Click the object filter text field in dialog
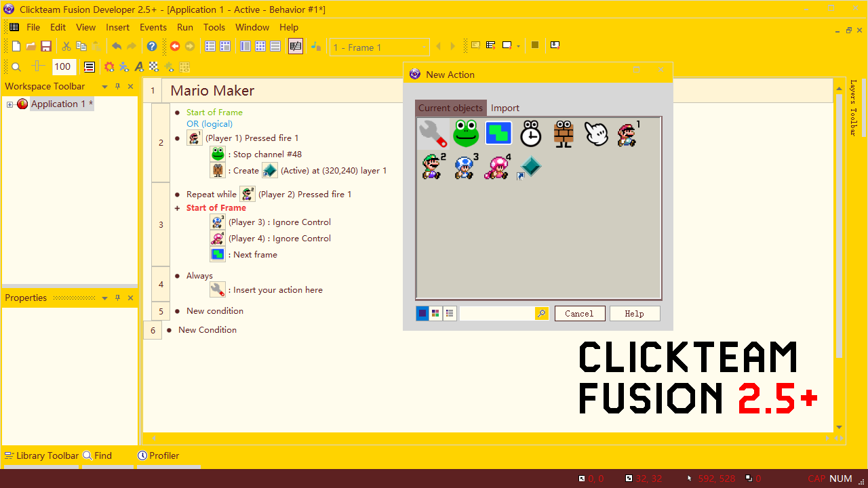 (497, 313)
